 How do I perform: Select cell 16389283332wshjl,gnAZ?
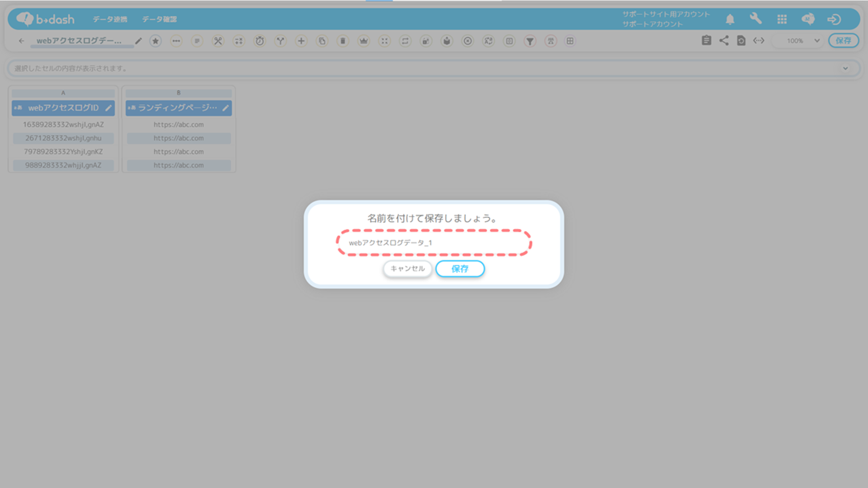click(x=63, y=124)
